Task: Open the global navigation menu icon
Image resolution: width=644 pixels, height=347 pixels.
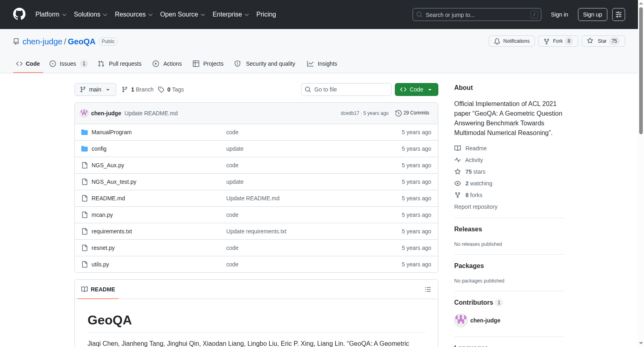Action: pos(619,15)
